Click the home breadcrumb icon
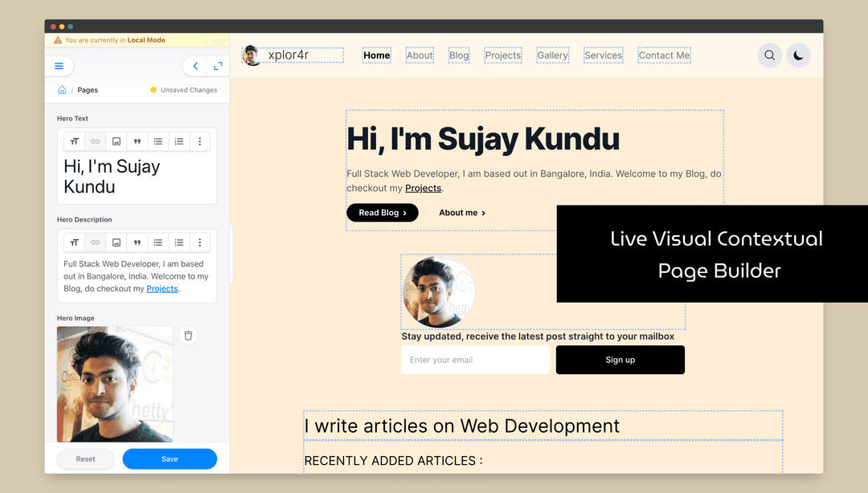This screenshot has width=868, height=493. [x=62, y=90]
